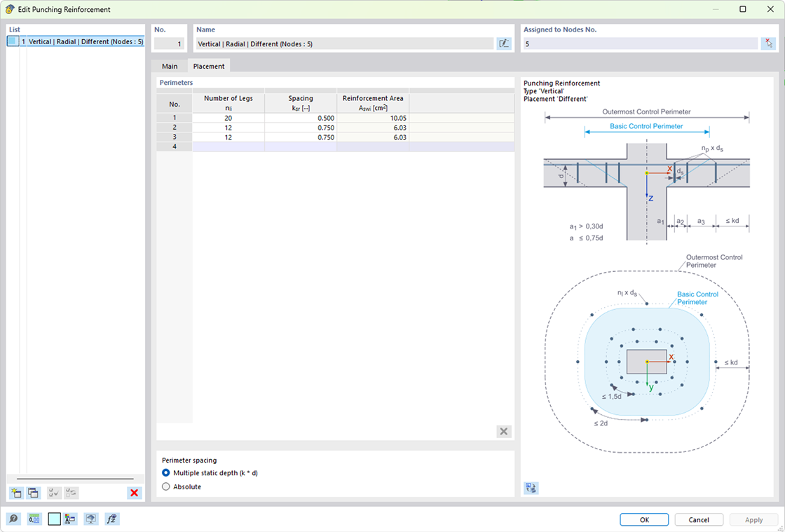Click the Name field
Image resolution: width=785 pixels, height=532 pixels.
pyautogui.click(x=344, y=43)
